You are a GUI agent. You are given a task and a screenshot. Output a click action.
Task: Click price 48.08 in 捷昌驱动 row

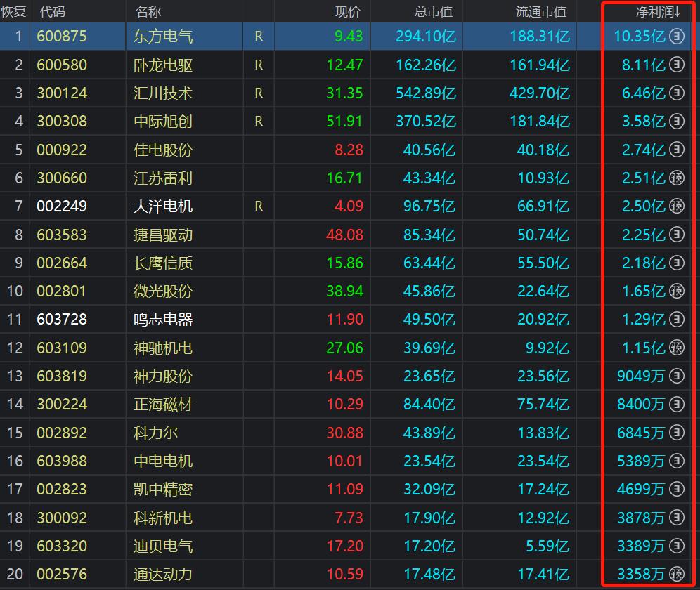click(x=344, y=235)
